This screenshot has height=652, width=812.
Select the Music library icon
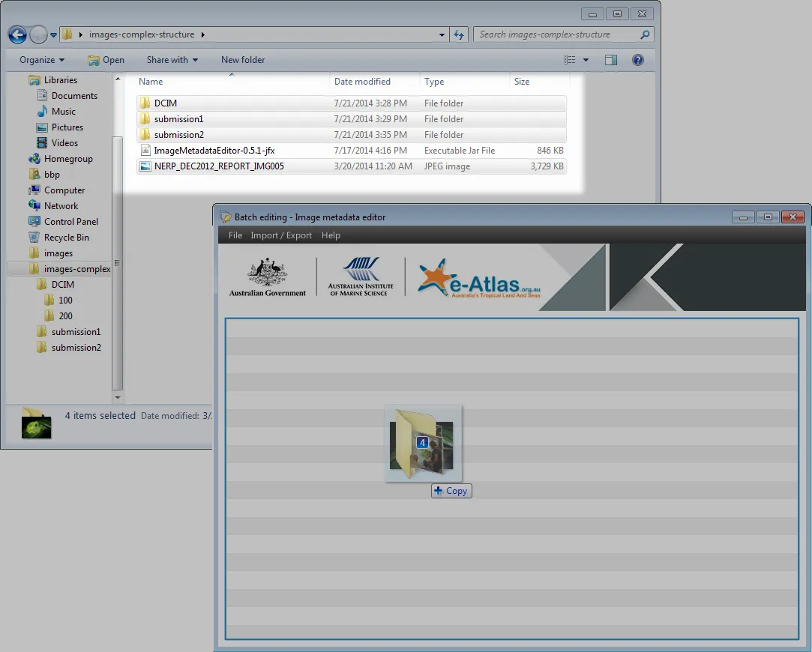[43, 111]
